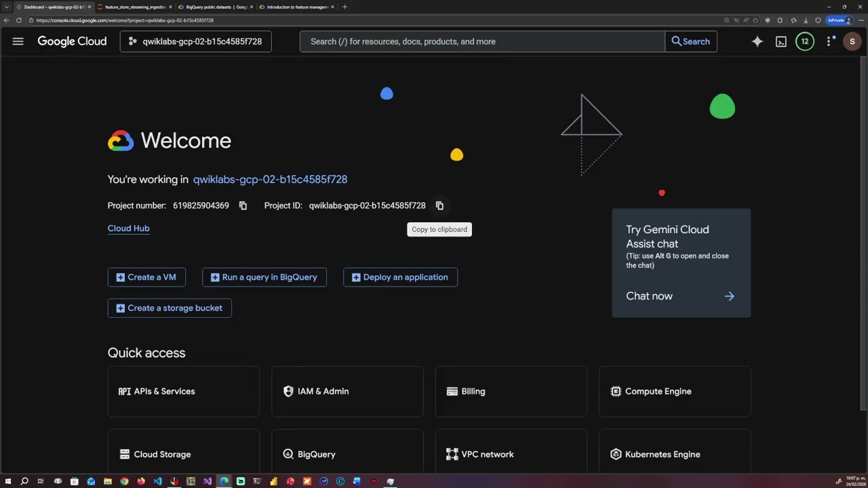Click the blue Search button
Image resolution: width=868 pixels, height=488 pixels.
pyautogui.click(x=691, y=41)
